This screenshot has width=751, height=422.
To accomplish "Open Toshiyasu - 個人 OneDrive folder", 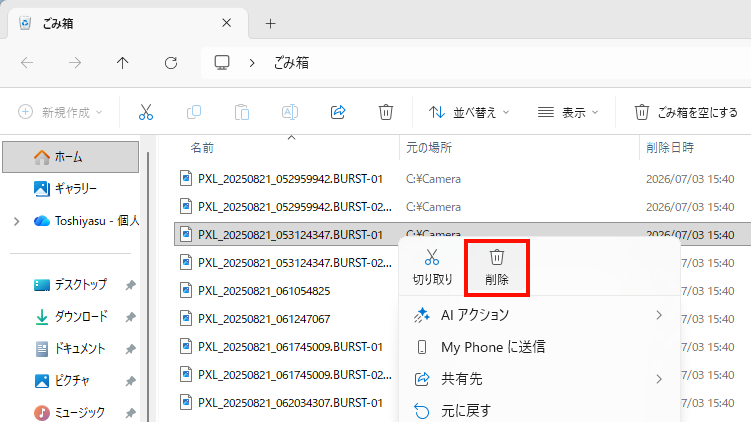I will pos(87,221).
